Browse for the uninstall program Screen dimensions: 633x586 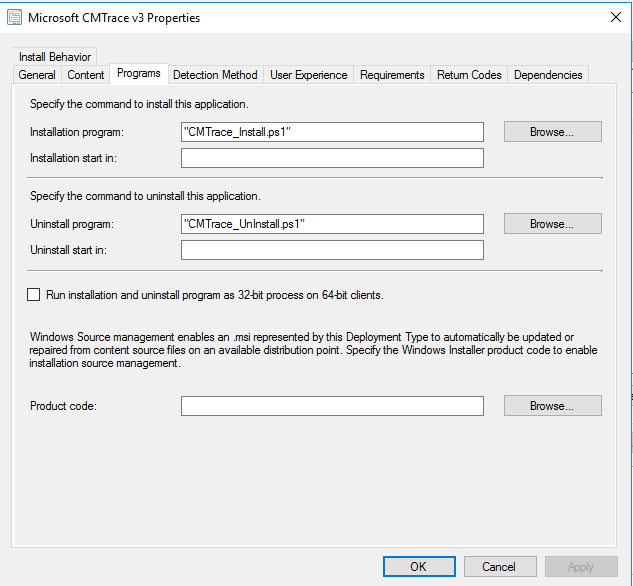(553, 224)
